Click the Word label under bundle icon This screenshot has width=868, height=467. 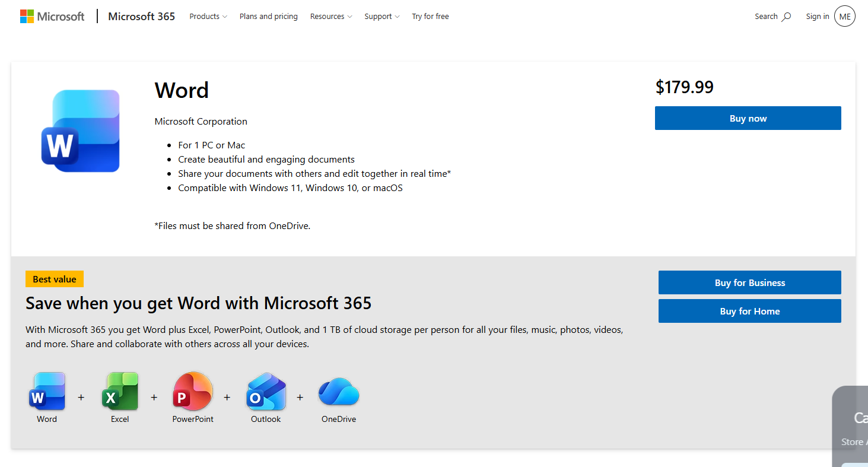pos(47,419)
